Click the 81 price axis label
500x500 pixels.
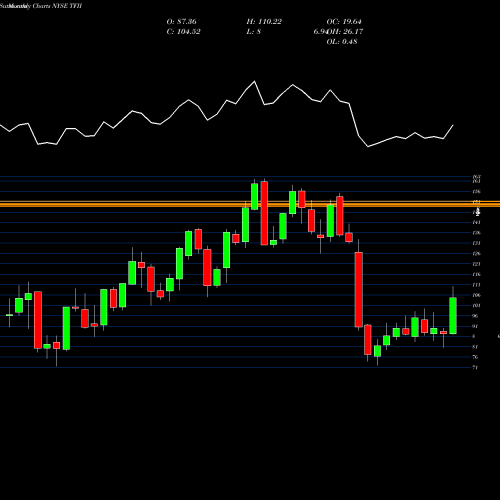[475, 347]
